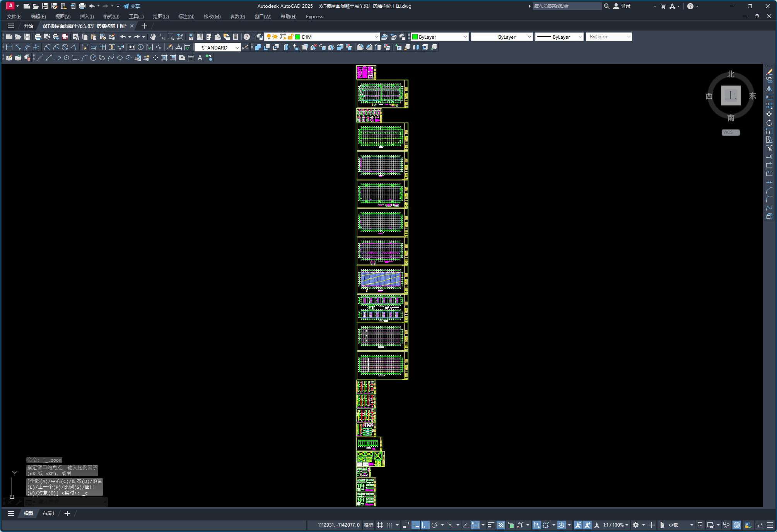Open the QuickCalc calculator icon
The image size is (777, 532).
[x=236, y=37]
